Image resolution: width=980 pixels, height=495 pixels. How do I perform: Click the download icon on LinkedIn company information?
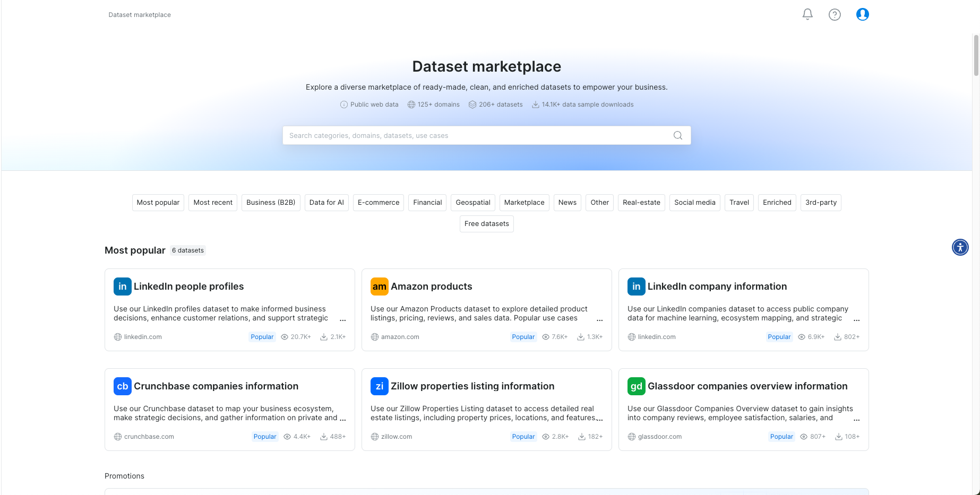[838, 337]
